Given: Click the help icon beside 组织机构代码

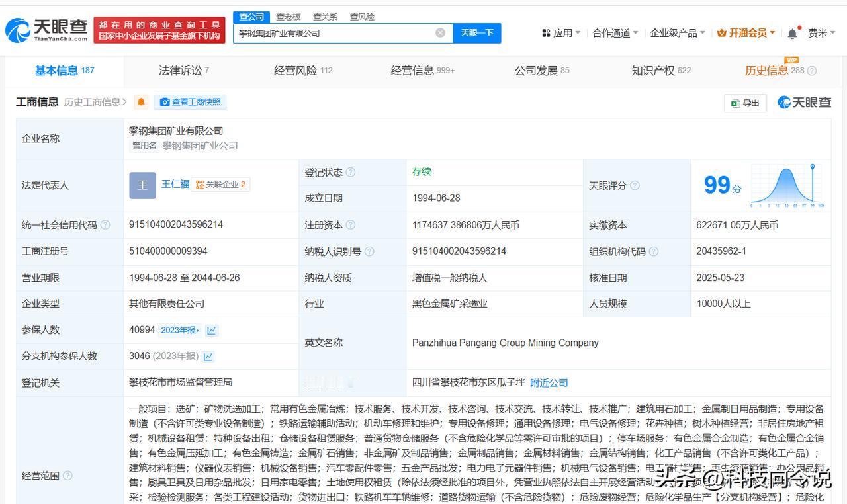Looking at the screenshot, I should point(654,251).
